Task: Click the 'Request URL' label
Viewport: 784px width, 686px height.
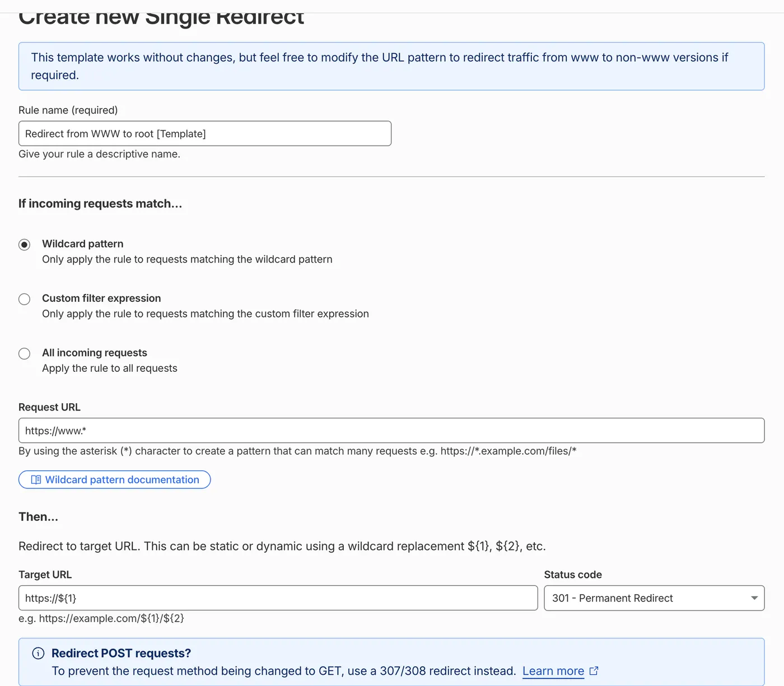Action: tap(49, 407)
